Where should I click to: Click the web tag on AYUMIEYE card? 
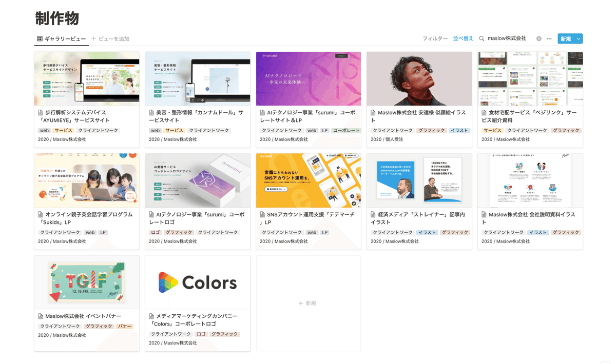pos(44,131)
